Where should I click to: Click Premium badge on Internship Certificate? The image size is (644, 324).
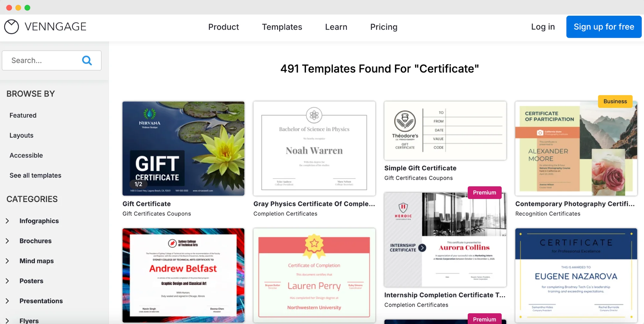click(x=485, y=192)
